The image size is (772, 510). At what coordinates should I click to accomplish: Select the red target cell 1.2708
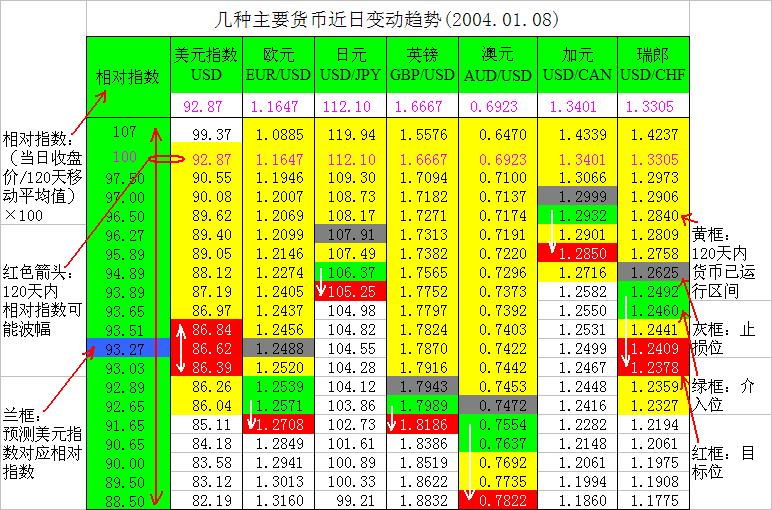[x=278, y=424]
